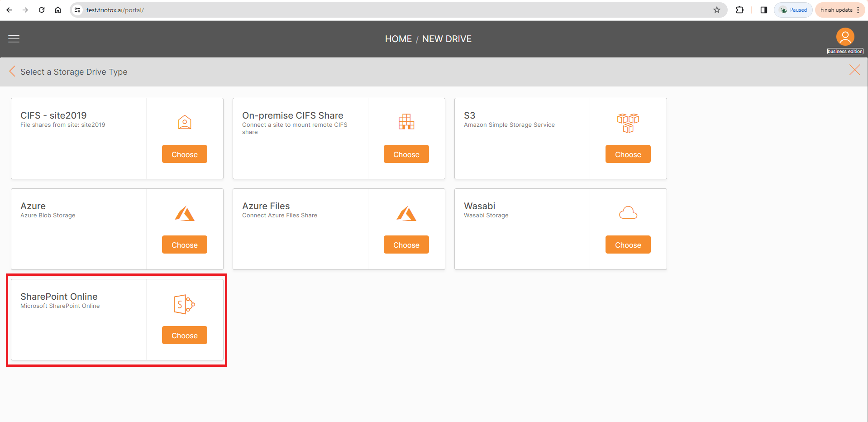Choose the Wasabi storage option
Viewport: 868px width, 422px height.
coord(628,245)
